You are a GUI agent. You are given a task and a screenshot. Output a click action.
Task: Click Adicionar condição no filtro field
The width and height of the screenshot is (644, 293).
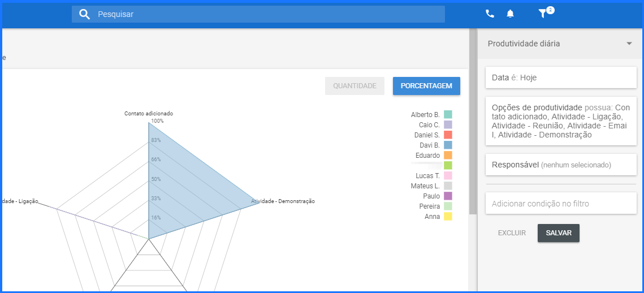pos(561,204)
